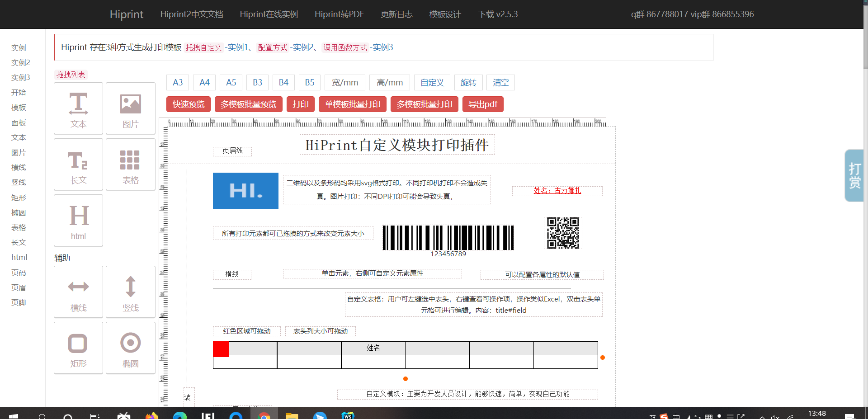Viewport: 868px width, 419px height.
Task: Open 面板 in left sidebar
Action: [x=19, y=123]
